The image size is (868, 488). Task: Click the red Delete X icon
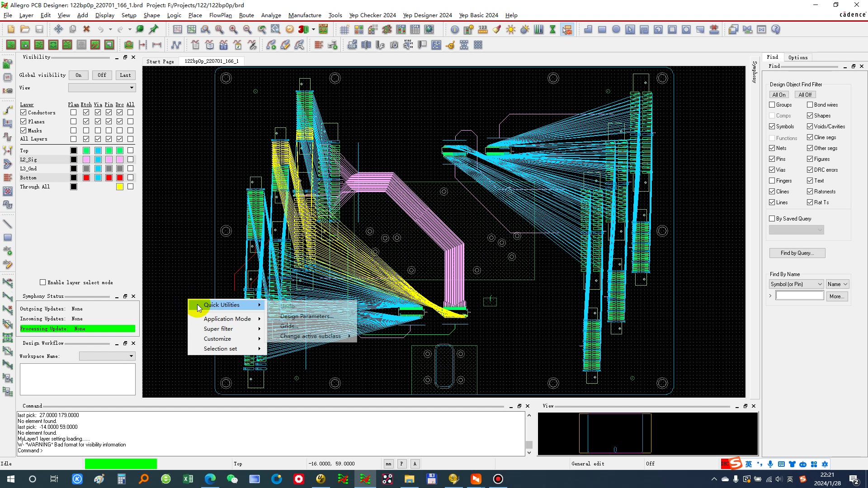(86, 29)
